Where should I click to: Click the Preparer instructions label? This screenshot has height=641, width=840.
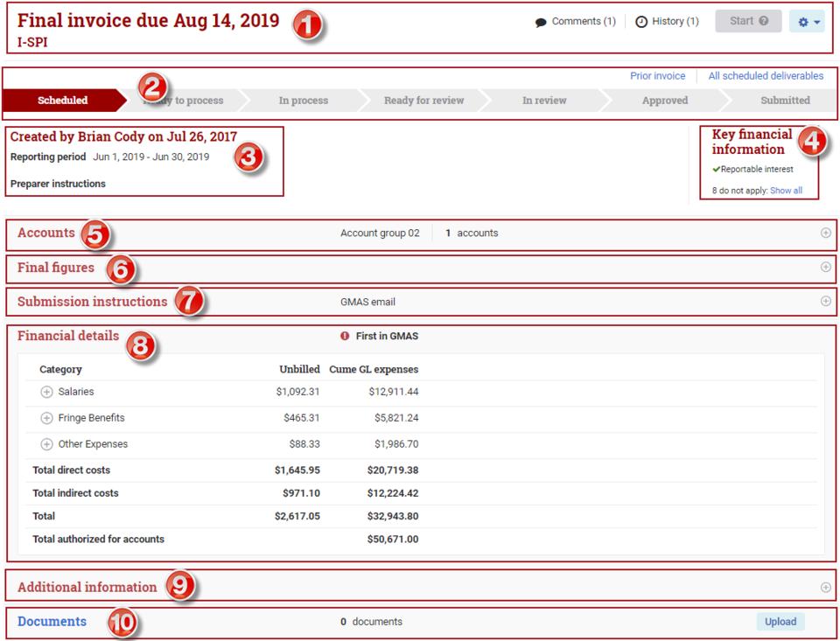(x=58, y=184)
